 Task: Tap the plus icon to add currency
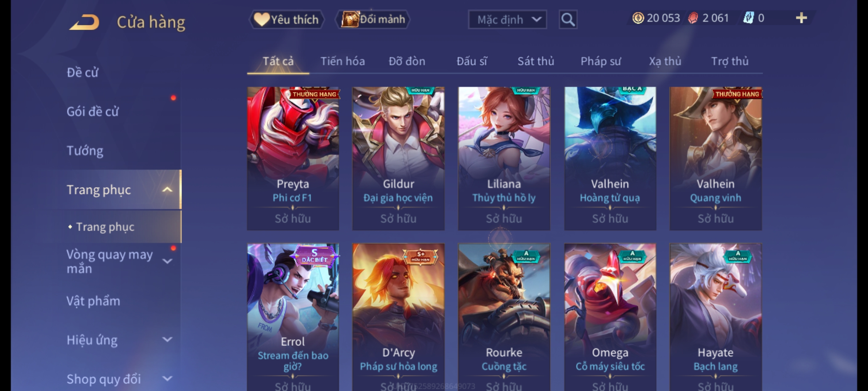tap(801, 18)
